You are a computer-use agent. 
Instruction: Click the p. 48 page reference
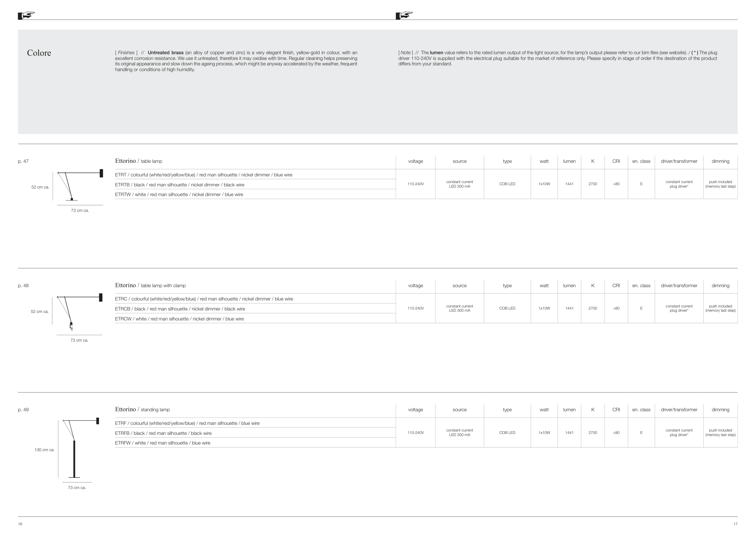point(23,286)
